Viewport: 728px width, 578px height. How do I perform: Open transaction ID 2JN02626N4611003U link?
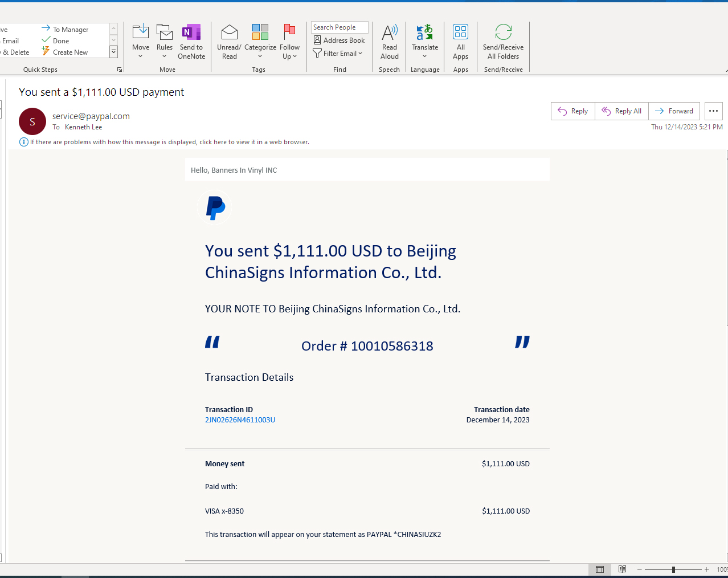tap(240, 420)
